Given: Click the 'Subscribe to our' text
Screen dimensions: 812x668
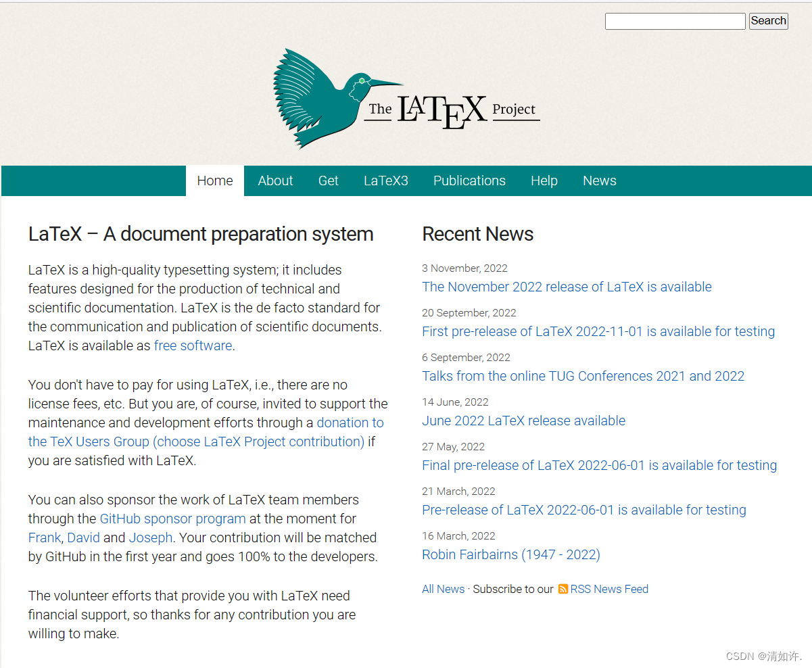Looking at the screenshot, I should [513, 589].
